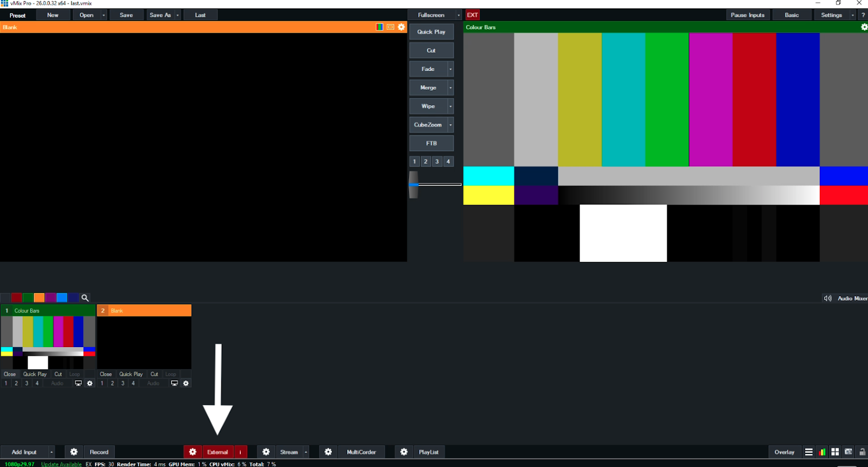
Task: Expand the Fullscreen dropdown arrow
Action: coord(458,15)
